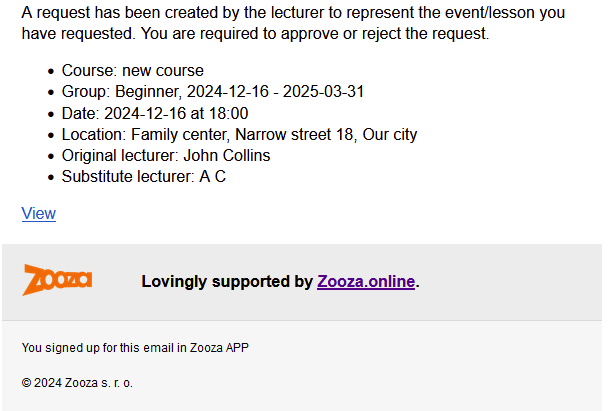Click the 'Family center' location text
Viewport: 615px width, 411px height.
point(180,135)
